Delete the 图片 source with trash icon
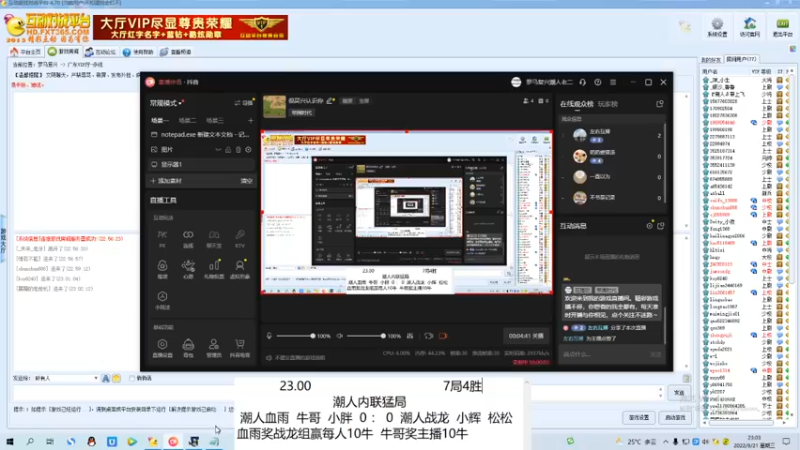 pos(238,149)
